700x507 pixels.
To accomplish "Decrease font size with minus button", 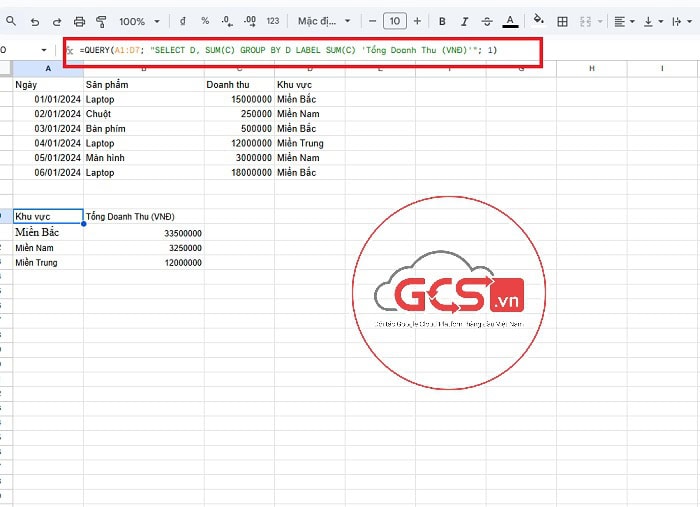I will 373,21.
